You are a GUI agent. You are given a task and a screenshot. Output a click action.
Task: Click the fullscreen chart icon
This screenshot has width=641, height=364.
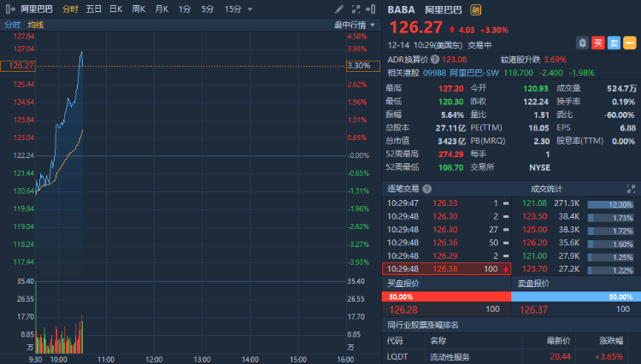(356, 9)
